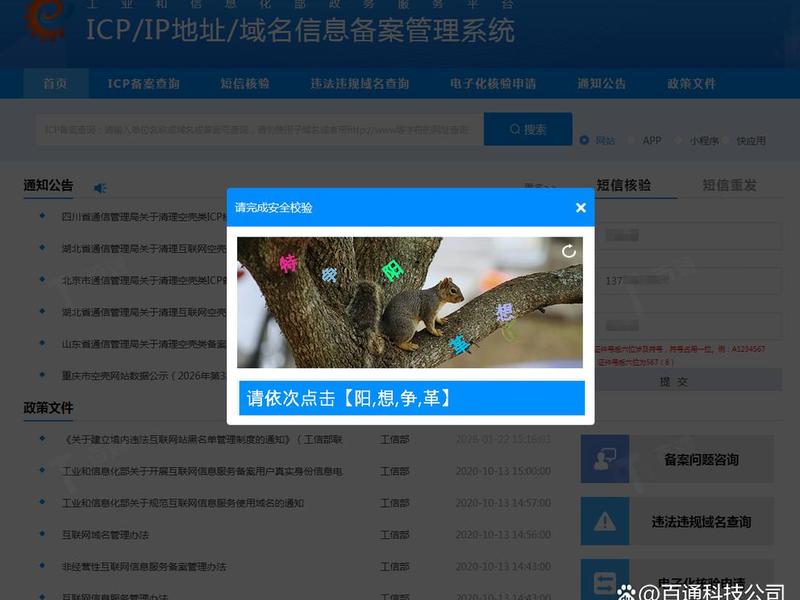Click the pink character 特 in captcha
800x600 pixels.
[288, 263]
